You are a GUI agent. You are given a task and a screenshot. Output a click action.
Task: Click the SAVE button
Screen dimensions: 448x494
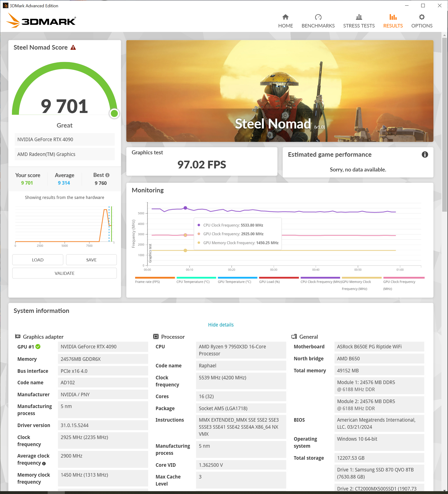click(91, 260)
